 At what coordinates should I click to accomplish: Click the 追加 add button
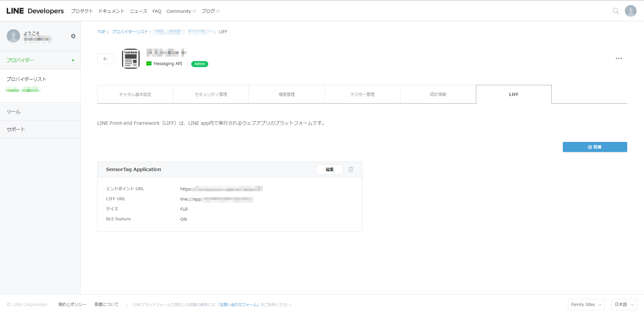coord(595,147)
